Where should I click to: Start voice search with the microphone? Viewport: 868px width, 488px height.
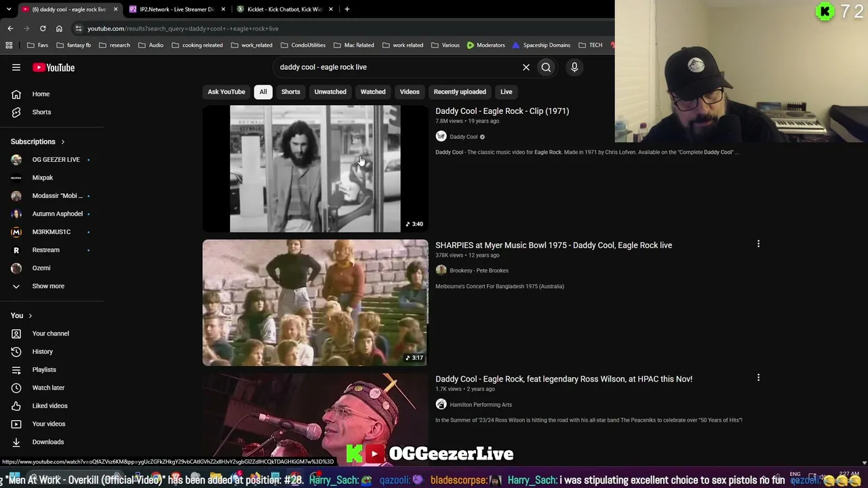[x=574, y=67]
